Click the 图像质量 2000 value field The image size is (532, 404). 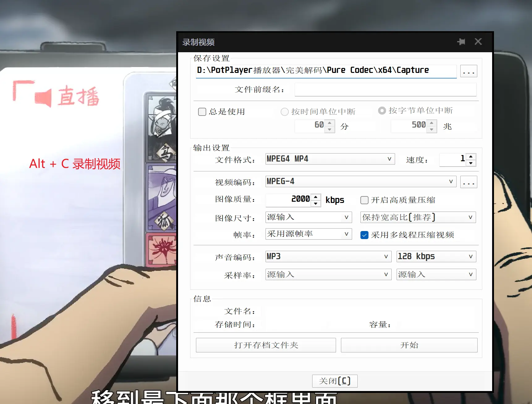[288, 200]
